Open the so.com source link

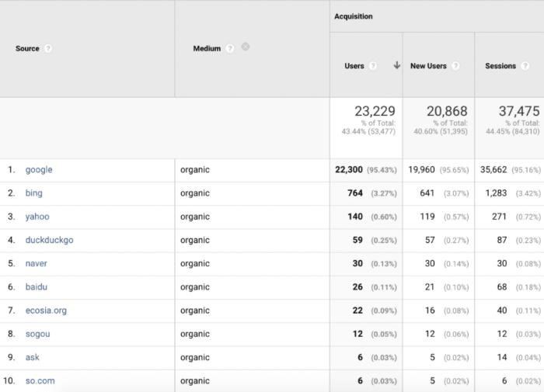pos(40,381)
